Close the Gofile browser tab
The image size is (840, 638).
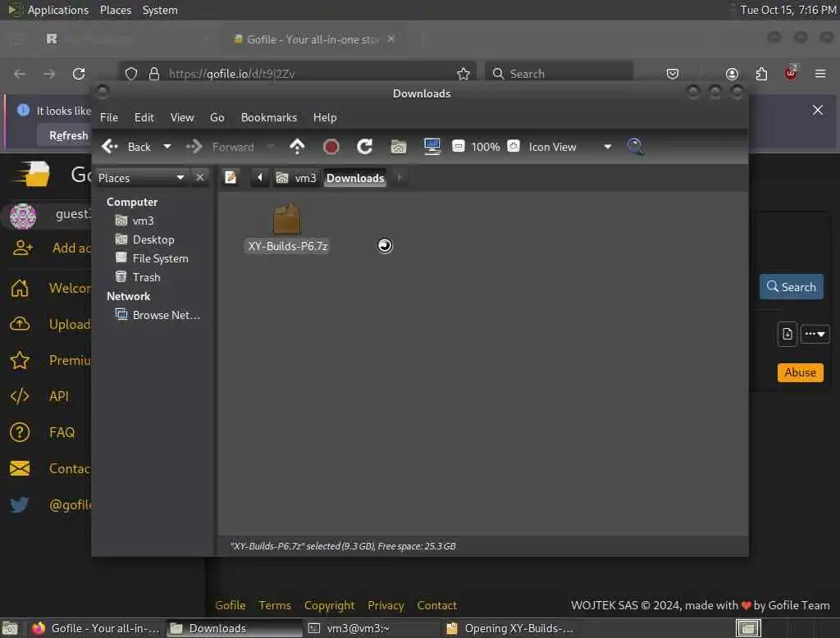391,39
